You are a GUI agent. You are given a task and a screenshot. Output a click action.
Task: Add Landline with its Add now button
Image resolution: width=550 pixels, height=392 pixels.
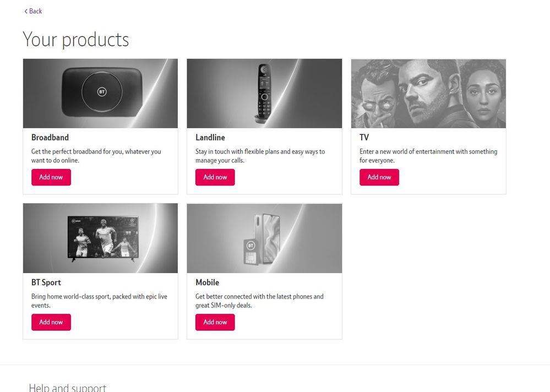215,177
